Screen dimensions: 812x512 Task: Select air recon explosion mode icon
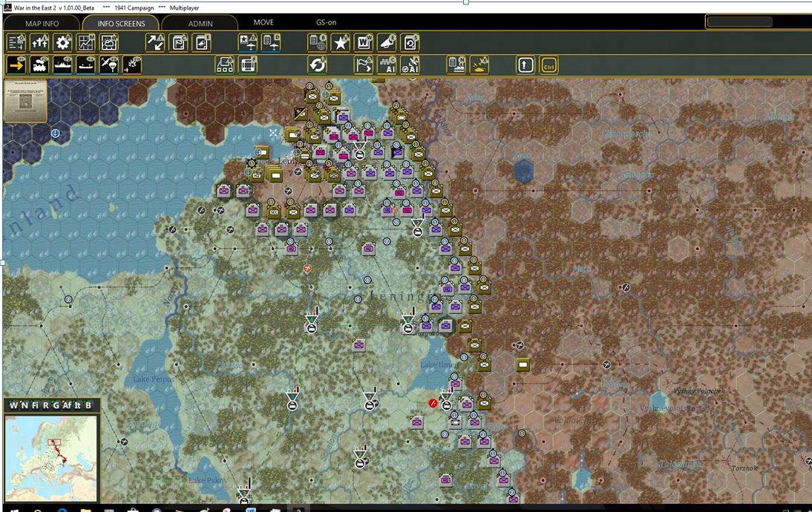[x=132, y=65]
